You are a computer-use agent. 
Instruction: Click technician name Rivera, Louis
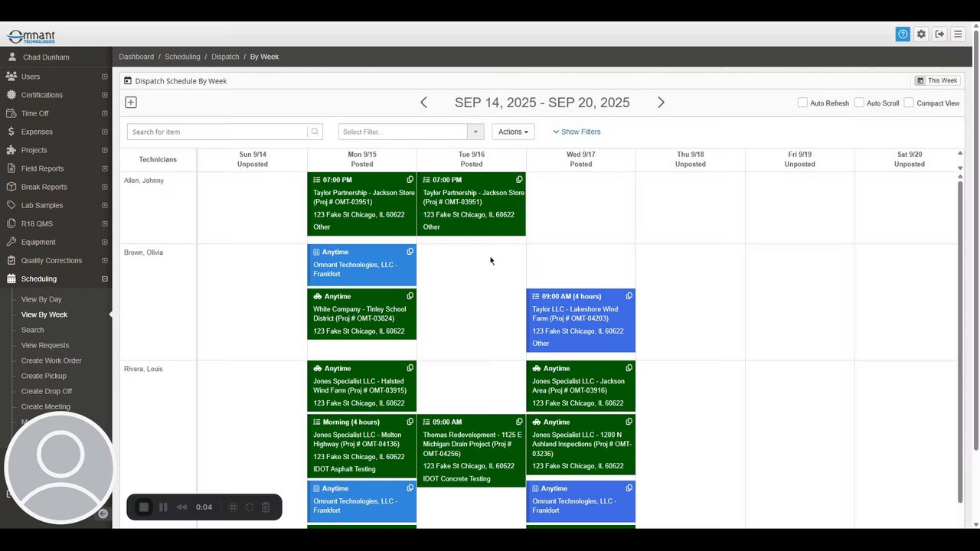click(x=143, y=369)
